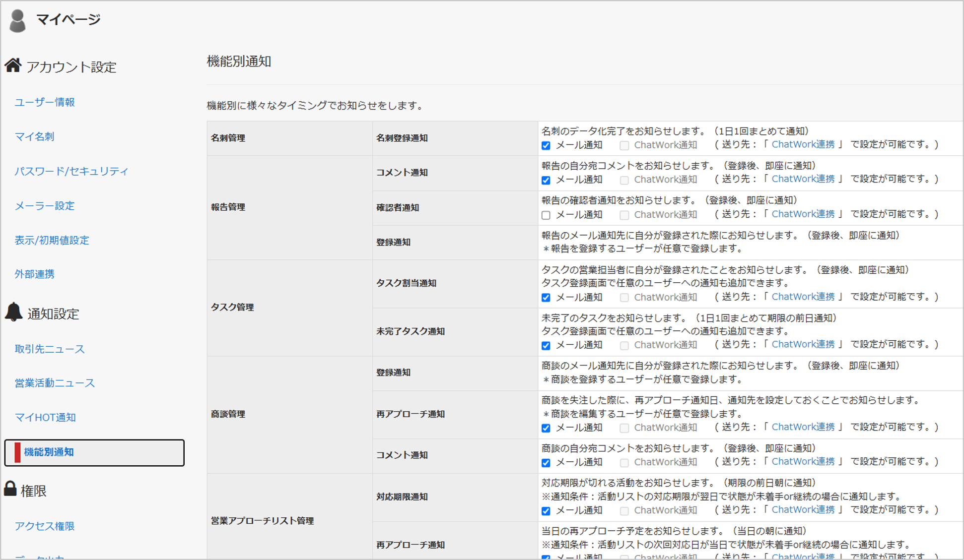Click the bell icon next to 通知設定
The image size is (964, 560).
pos(14,312)
